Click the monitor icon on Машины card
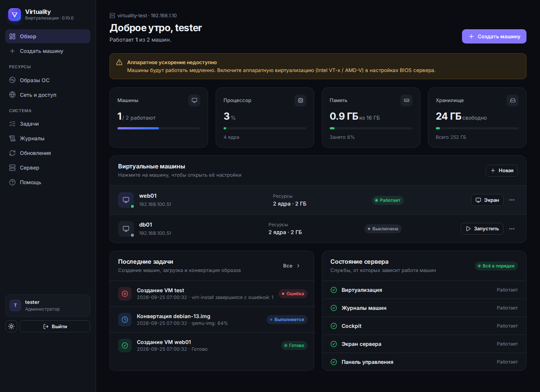 [194, 100]
